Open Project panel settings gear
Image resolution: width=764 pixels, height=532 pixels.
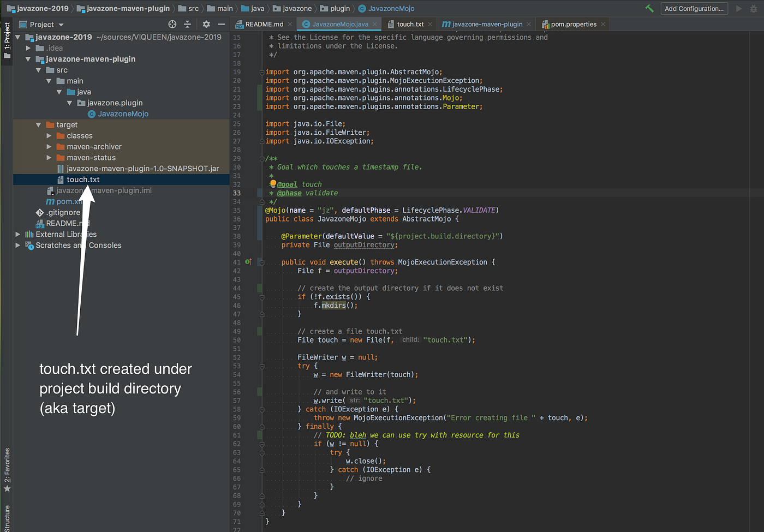click(206, 24)
